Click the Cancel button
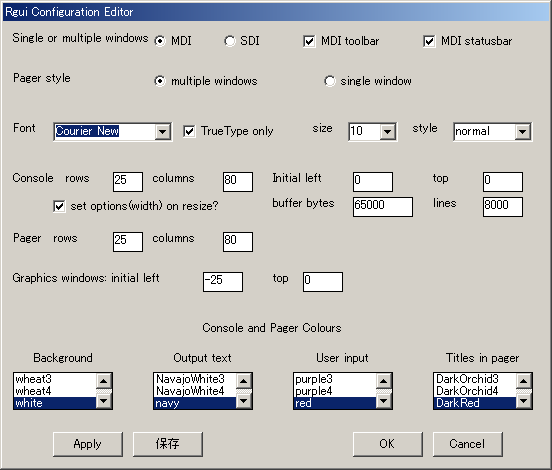Screen dimensions: 552x470 pos(468,444)
